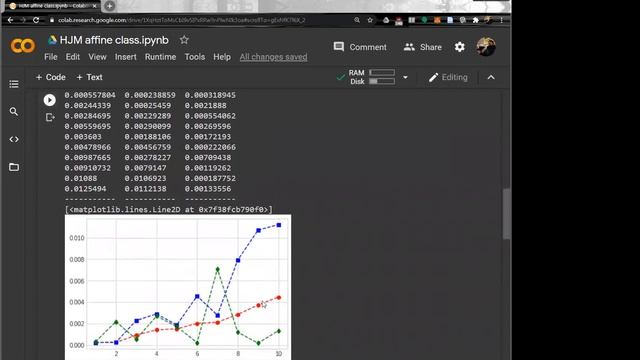
Task: Click the Editing mode button
Action: pos(448,77)
